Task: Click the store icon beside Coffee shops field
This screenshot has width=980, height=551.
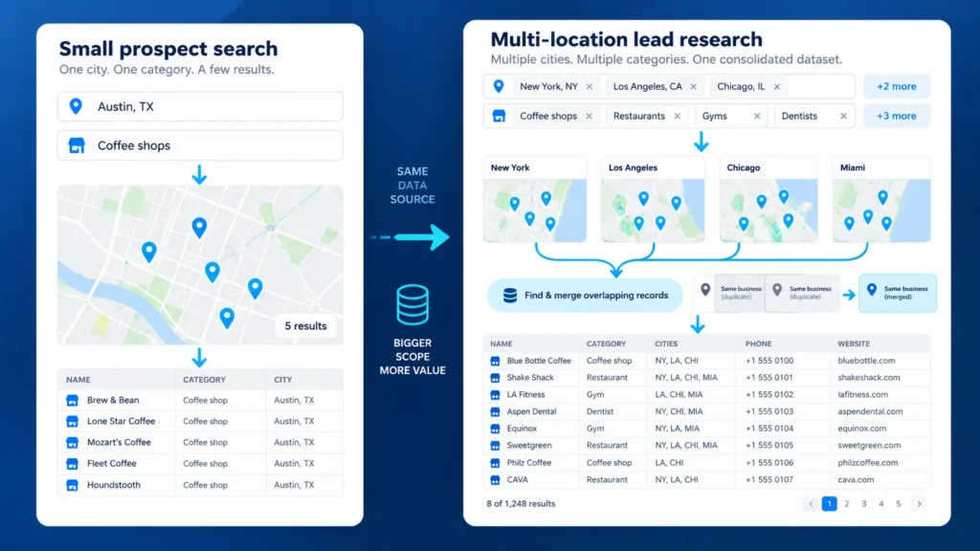Action: click(x=77, y=145)
